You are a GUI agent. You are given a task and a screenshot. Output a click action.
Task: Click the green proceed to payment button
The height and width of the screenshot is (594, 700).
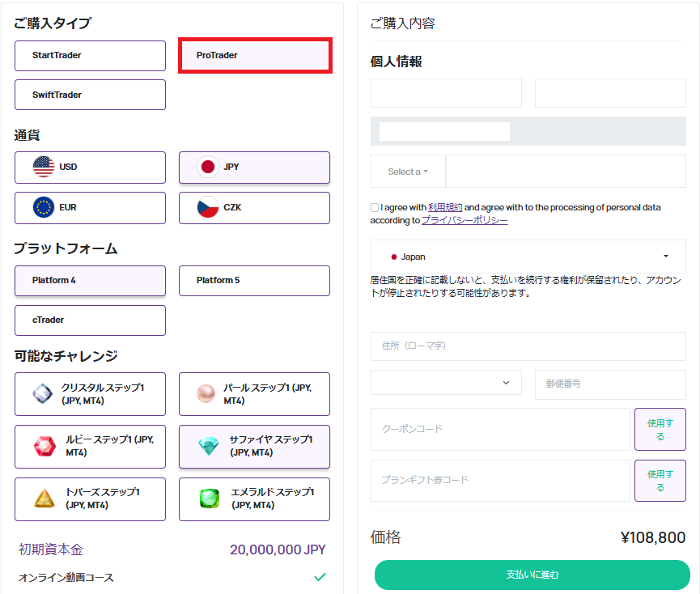click(532, 575)
